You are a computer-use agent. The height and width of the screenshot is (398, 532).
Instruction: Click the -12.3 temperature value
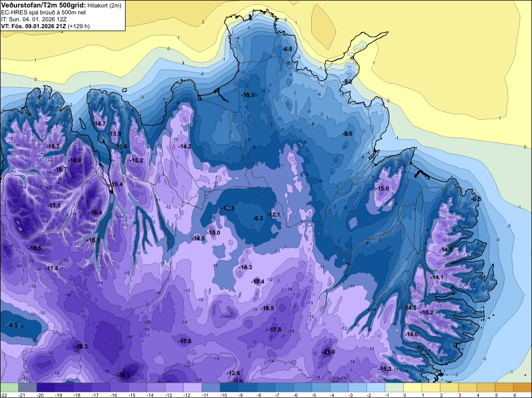coord(228,208)
